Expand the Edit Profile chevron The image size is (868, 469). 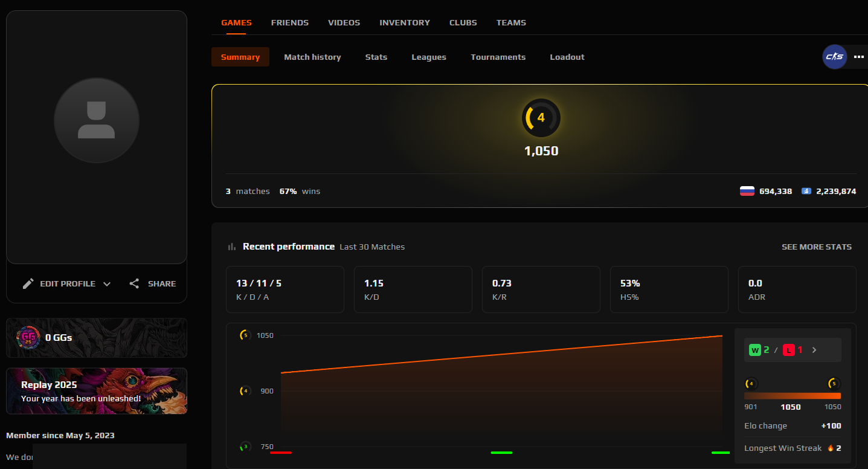[x=106, y=283]
